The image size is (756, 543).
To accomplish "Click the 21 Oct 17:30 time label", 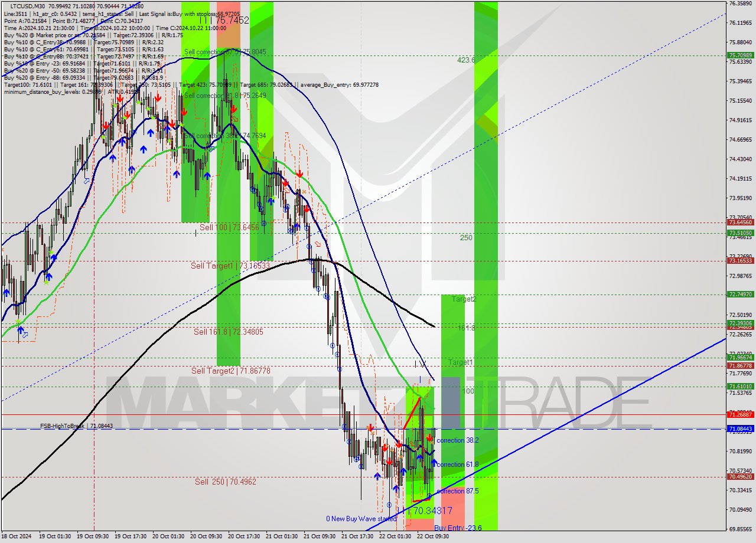I will click(357, 537).
